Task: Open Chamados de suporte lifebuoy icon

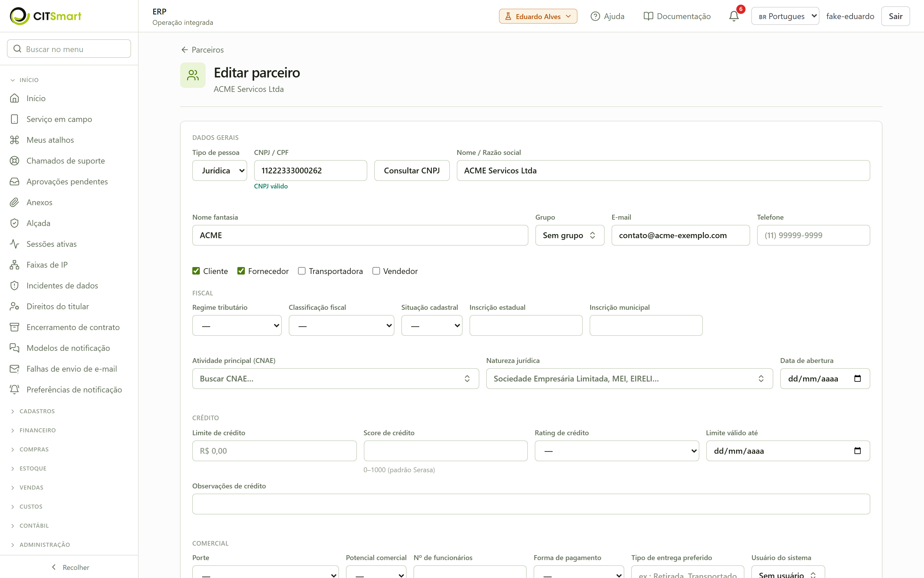Action: click(x=14, y=161)
